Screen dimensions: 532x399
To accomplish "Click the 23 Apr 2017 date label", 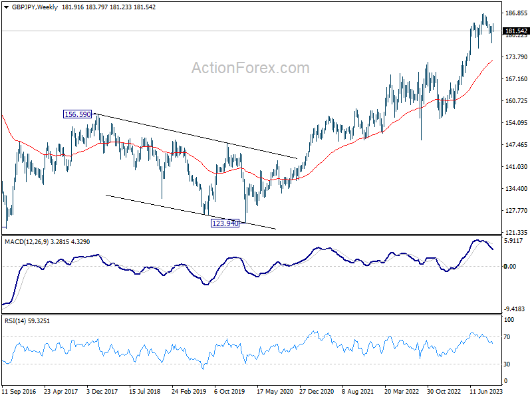I will 61,392.
